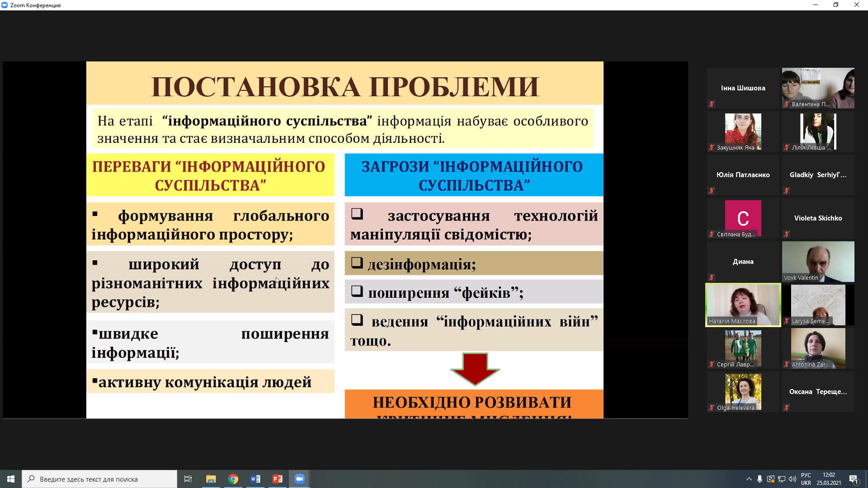
Task: Open File Explorer from taskbar
Action: [211, 479]
